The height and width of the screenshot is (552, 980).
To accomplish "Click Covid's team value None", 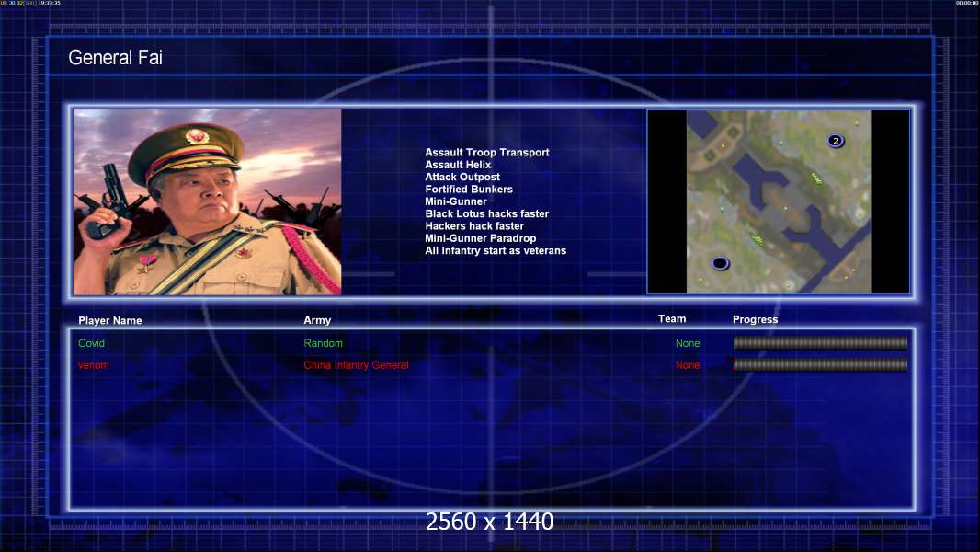I will click(688, 343).
